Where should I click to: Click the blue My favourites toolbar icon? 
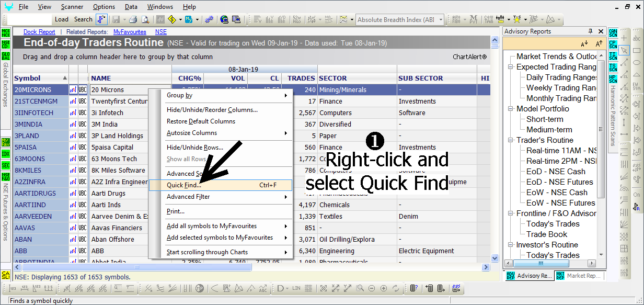pos(189,19)
